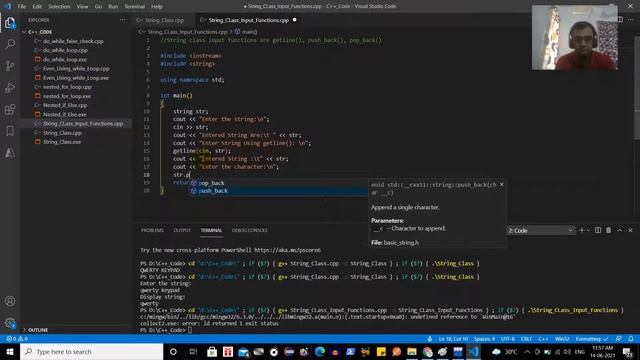Screen dimensions: 640x360
Task: Open do_while_loop.cpp file
Action: [65, 50]
